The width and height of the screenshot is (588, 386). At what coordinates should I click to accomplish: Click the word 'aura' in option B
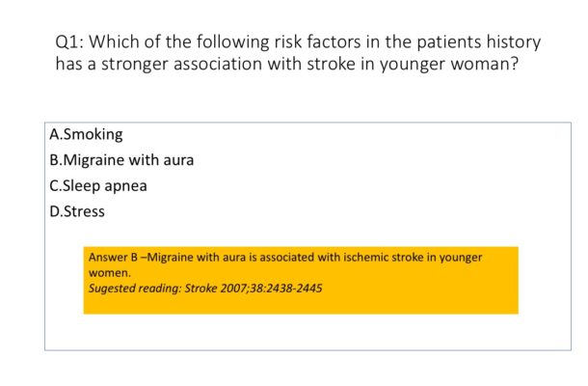(177, 160)
